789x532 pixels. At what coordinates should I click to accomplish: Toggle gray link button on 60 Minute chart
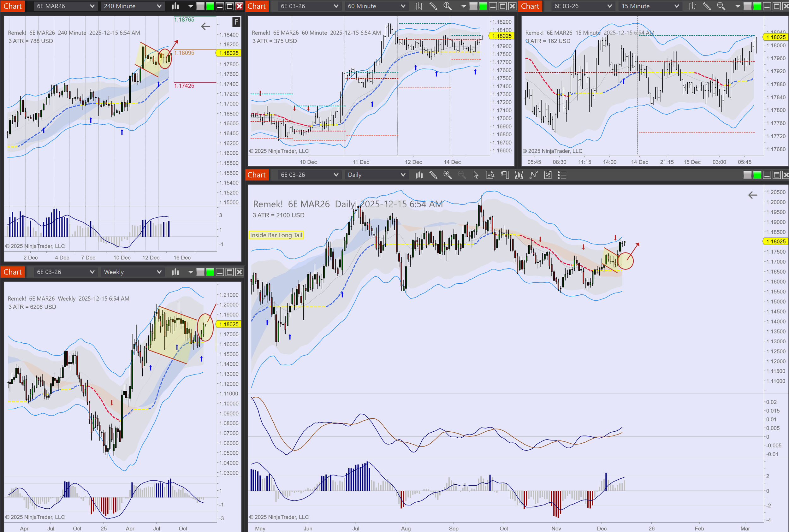pos(473,6)
